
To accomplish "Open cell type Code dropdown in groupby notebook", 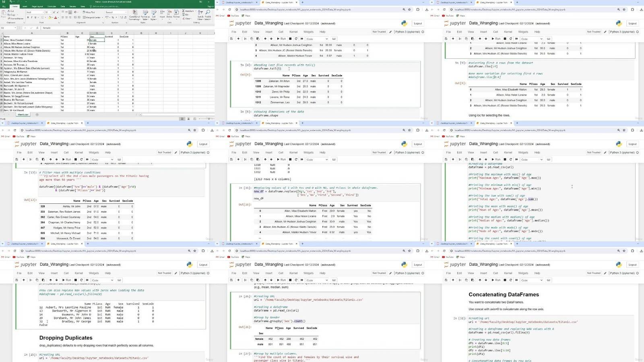I will click(x=317, y=280).
